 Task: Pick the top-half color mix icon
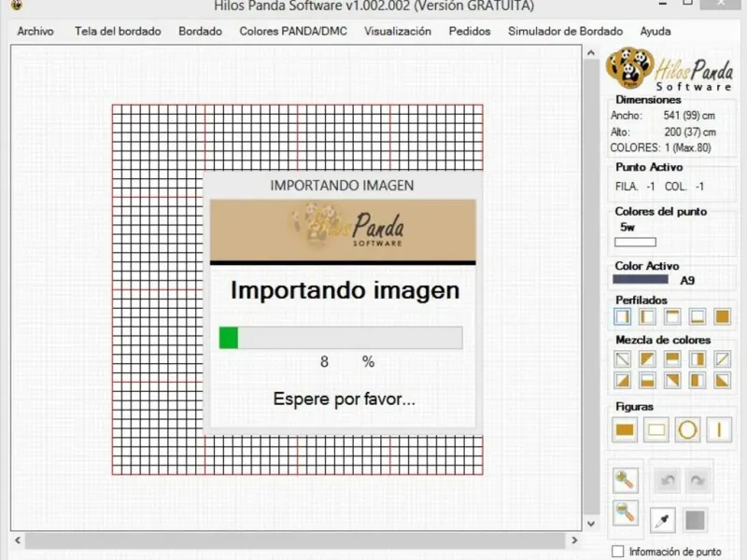click(x=672, y=358)
